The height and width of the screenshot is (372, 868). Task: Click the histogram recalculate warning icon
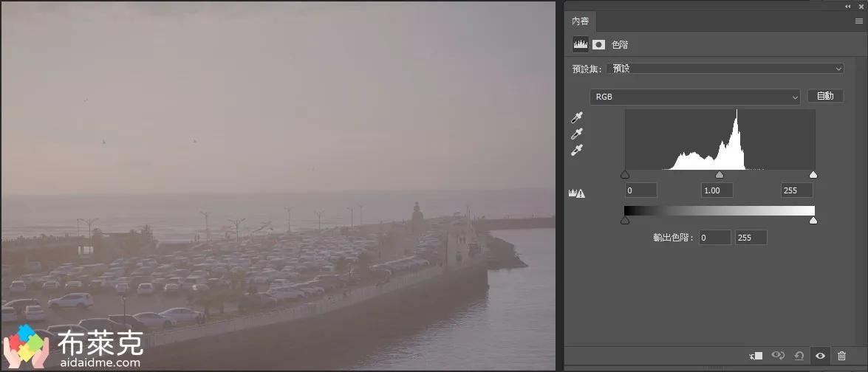(x=577, y=193)
